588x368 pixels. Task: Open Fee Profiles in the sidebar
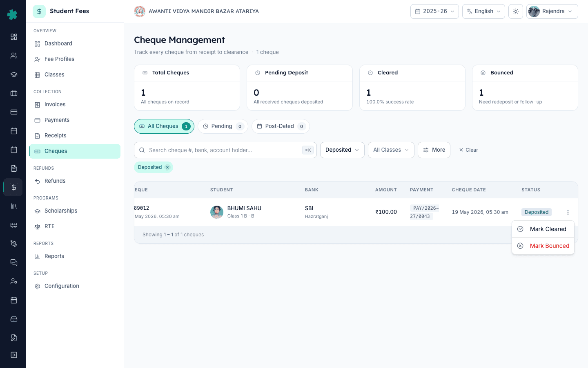[x=75, y=59]
